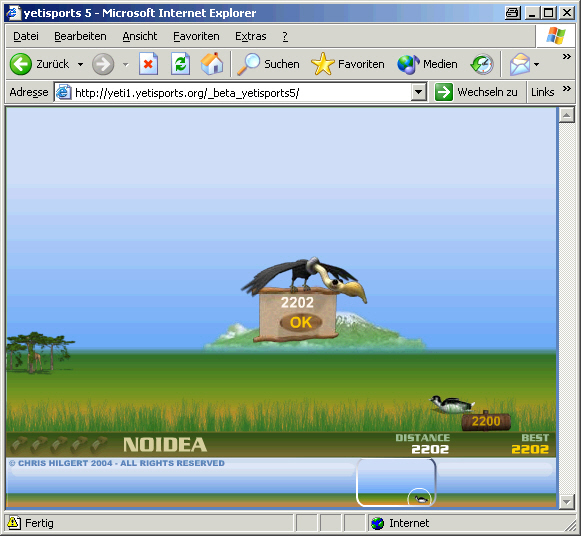Click the green Zurück back arrow
Viewport: 581px width, 536px height.
coord(21,64)
